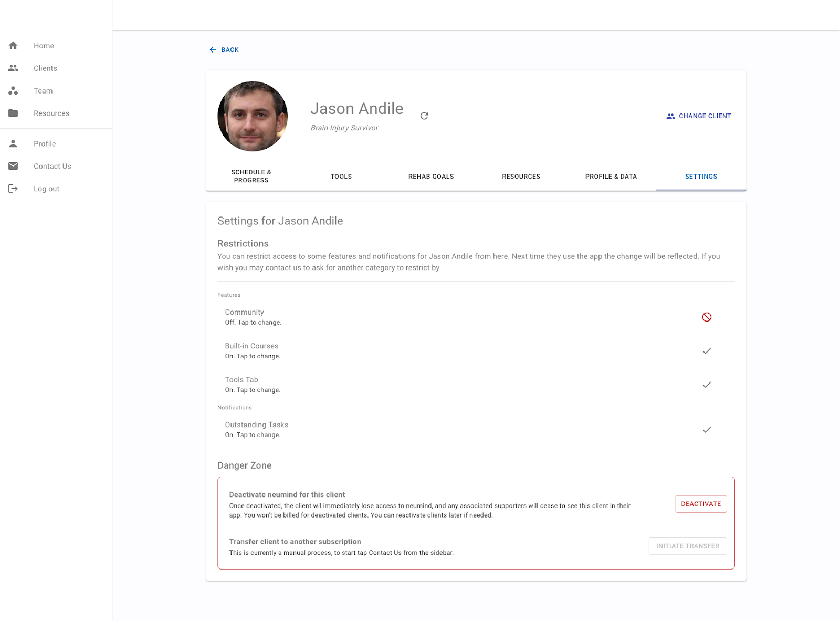Click the Built-in Courses row label
Image resolution: width=840 pixels, height=621 pixels.
click(x=251, y=346)
